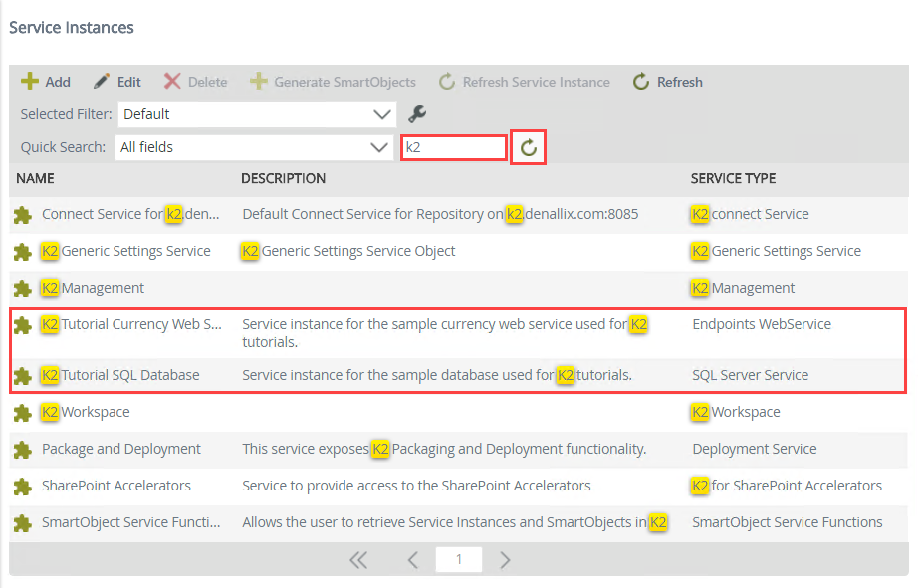Viewport: 918px width, 588px height.
Task: Click the Generate SmartObjects plus icon
Action: click(x=258, y=82)
